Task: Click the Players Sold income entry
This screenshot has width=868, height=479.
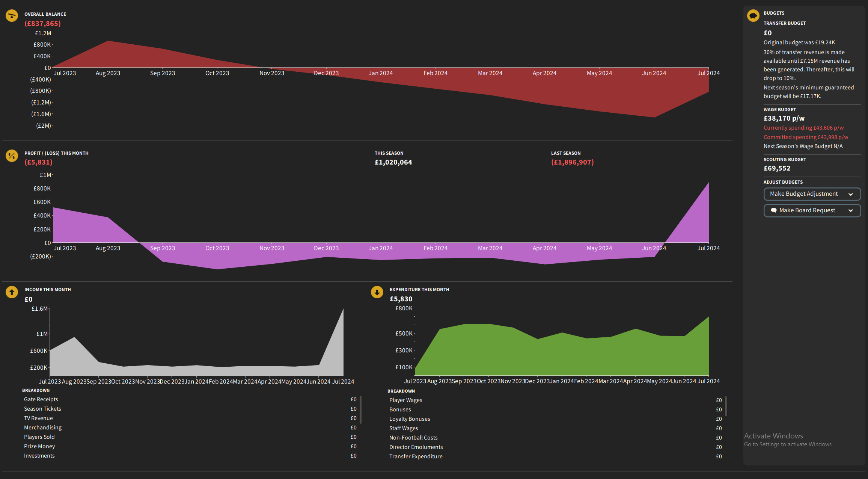Action: [39, 437]
